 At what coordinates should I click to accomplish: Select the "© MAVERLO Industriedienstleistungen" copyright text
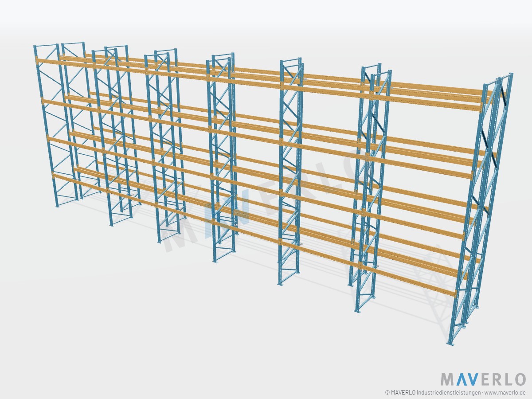(x=433, y=393)
